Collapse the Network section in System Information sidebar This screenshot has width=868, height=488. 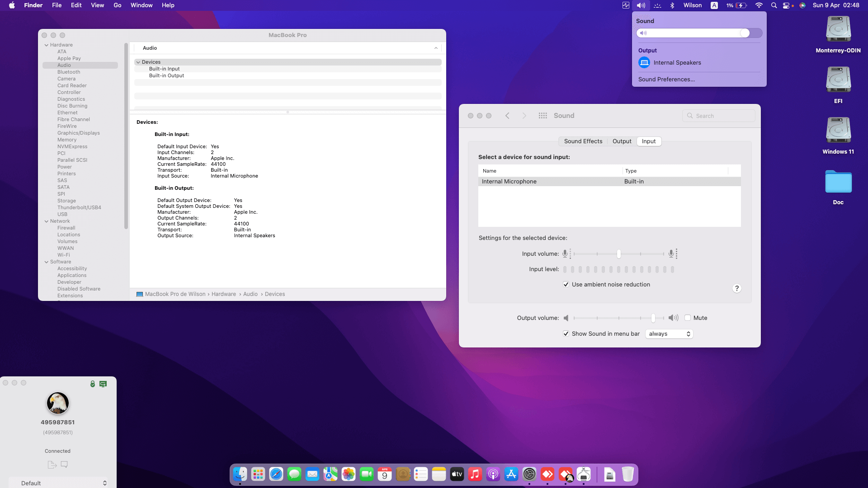point(47,221)
